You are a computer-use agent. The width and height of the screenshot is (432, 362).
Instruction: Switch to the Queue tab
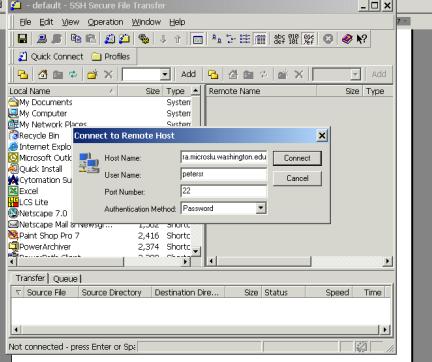[65, 279]
